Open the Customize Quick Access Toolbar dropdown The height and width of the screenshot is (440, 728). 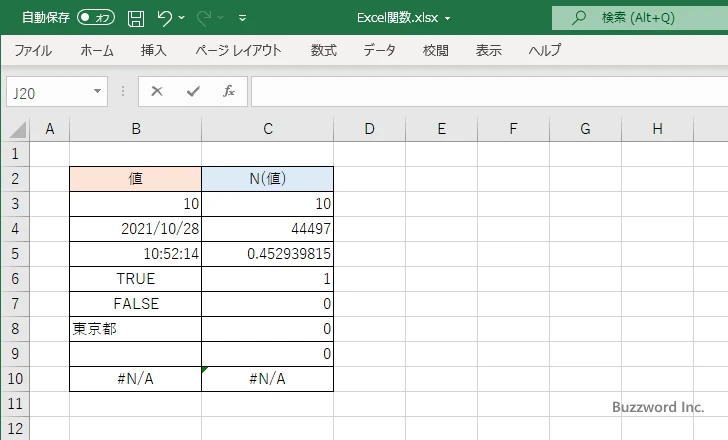click(243, 18)
